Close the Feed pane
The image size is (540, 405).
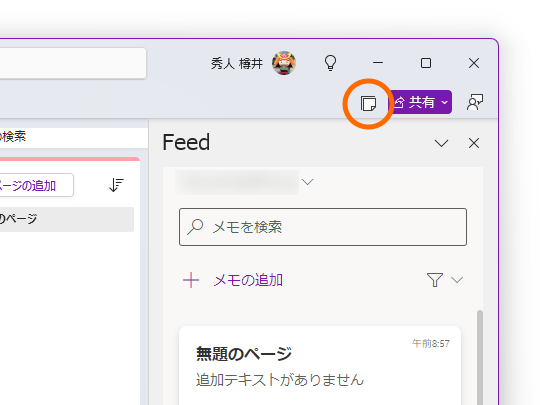tap(474, 143)
